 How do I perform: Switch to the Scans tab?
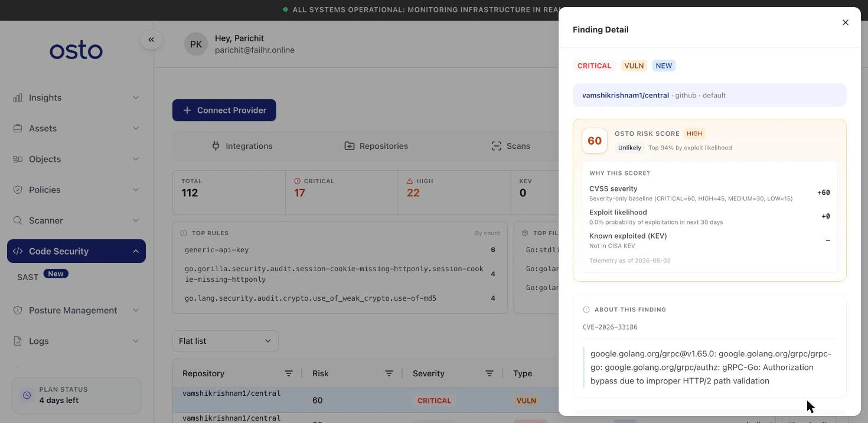tap(511, 146)
